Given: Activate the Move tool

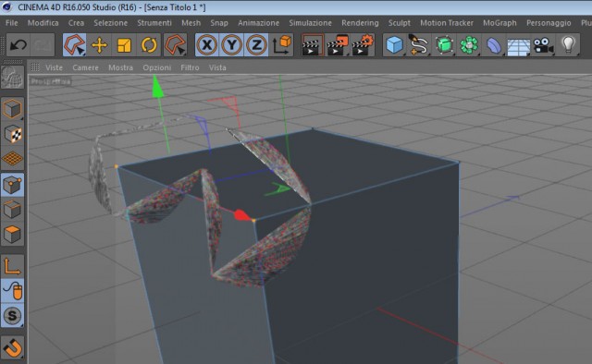Looking at the screenshot, I should tap(99, 45).
